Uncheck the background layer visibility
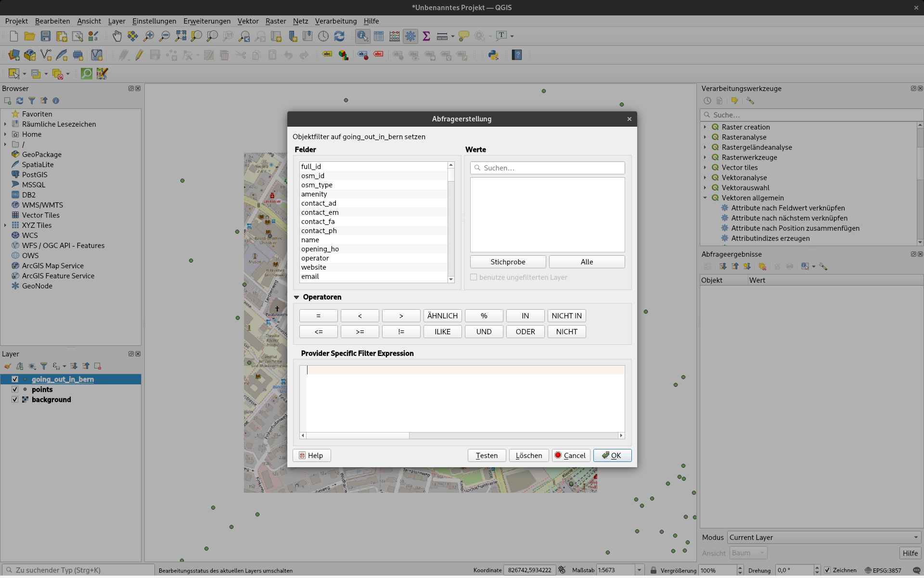This screenshot has height=578, width=924. coord(15,399)
